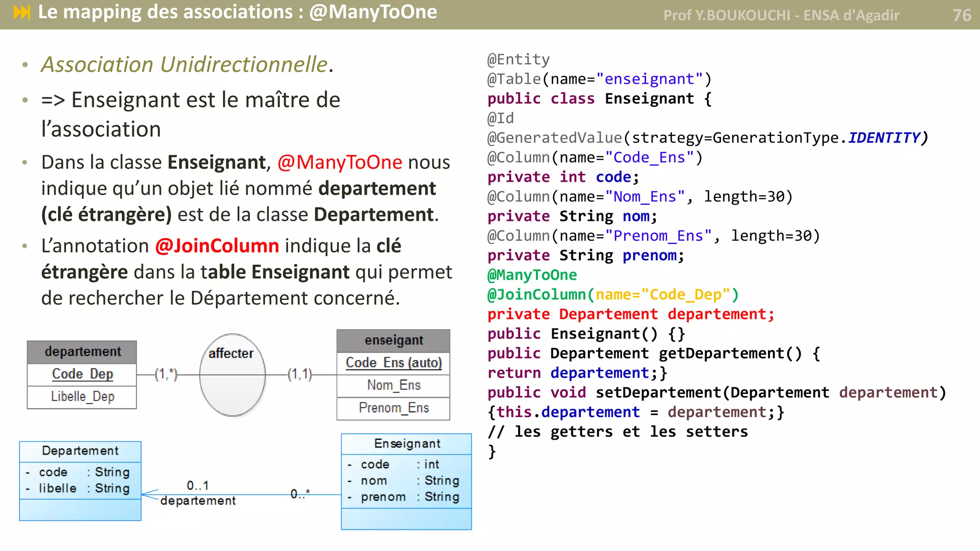Click the slide title '@ManyToOne' heading
The height and width of the screenshot is (551, 980).
point(373,12)
